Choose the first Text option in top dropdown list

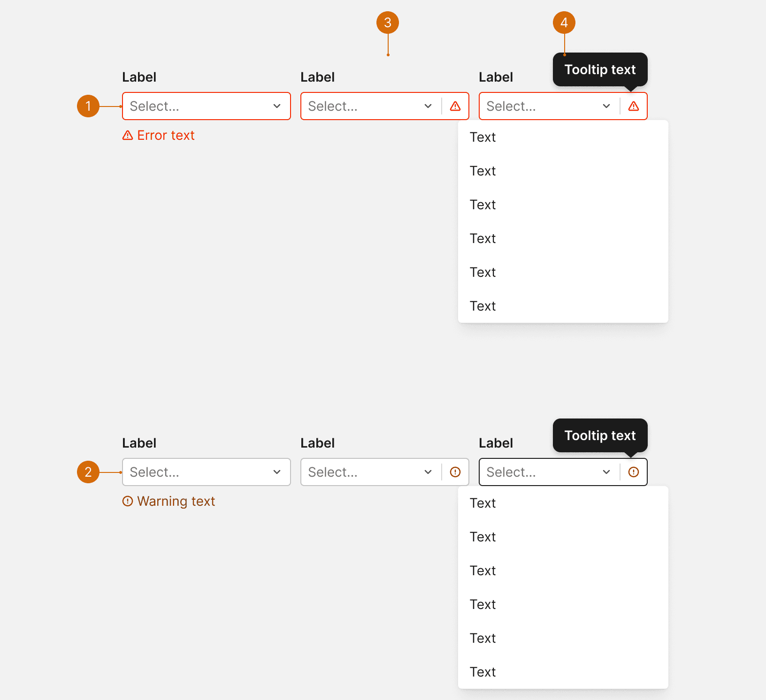[563, 137]
